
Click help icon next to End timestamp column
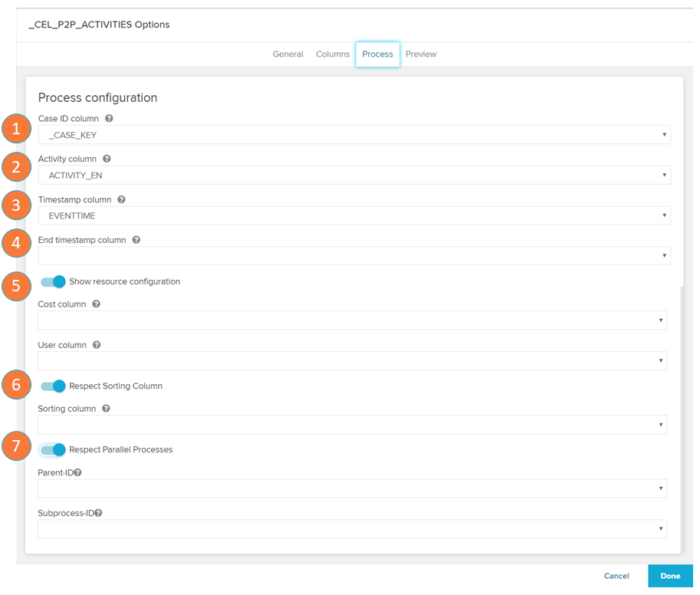click(136, 240)
